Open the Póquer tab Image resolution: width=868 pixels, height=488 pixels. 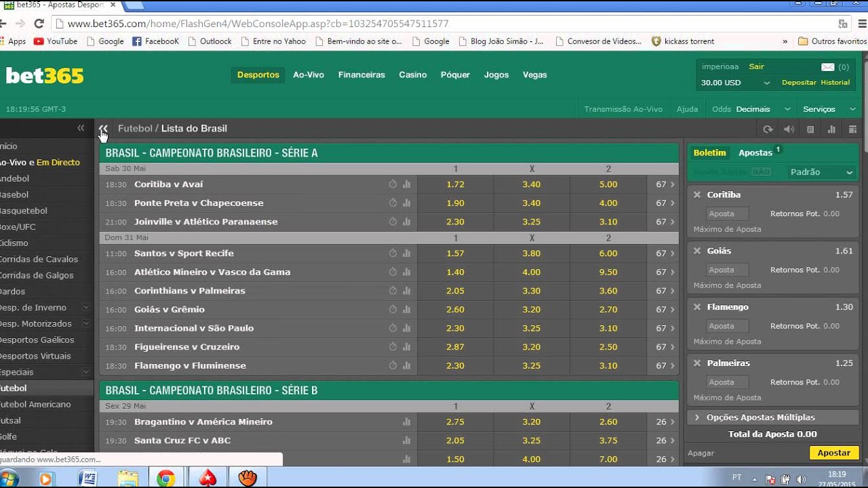pyautogui.click(x=455, y=75)
